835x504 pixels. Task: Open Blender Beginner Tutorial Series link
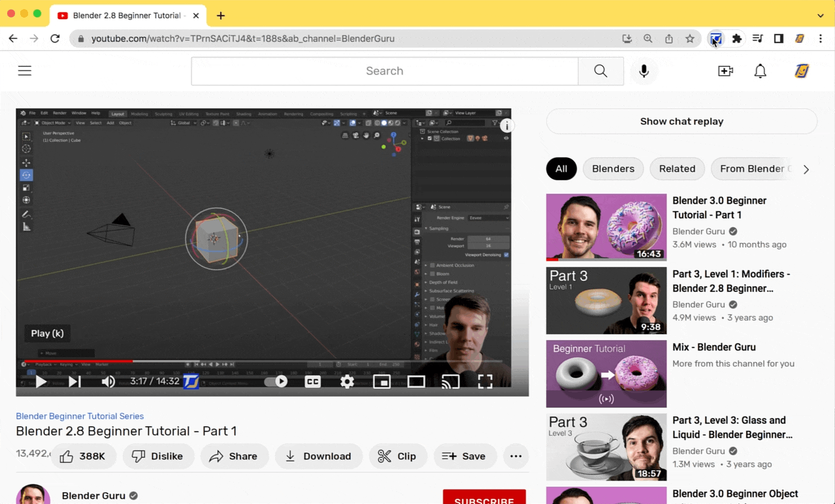[x=80, y=416]
